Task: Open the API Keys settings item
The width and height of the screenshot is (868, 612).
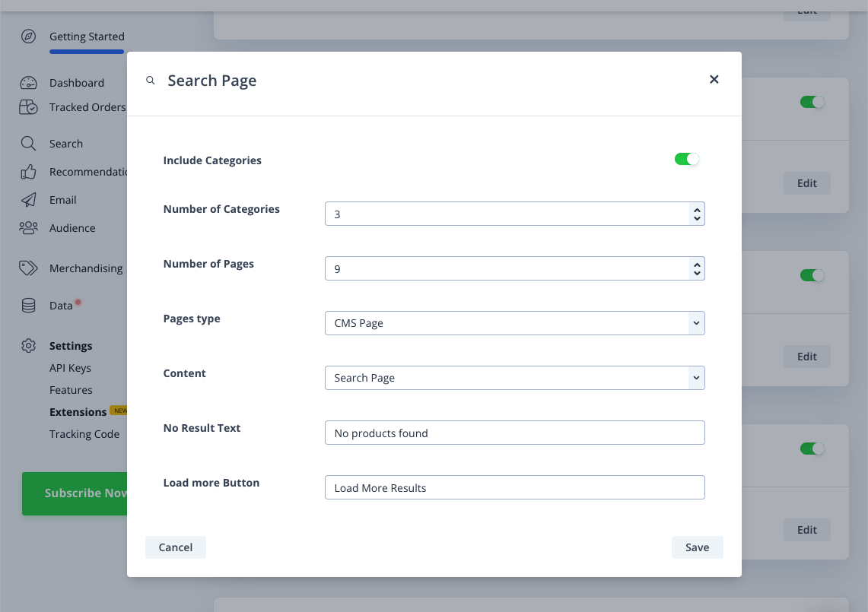Action: pyautogui.click(x=70, y=368)
